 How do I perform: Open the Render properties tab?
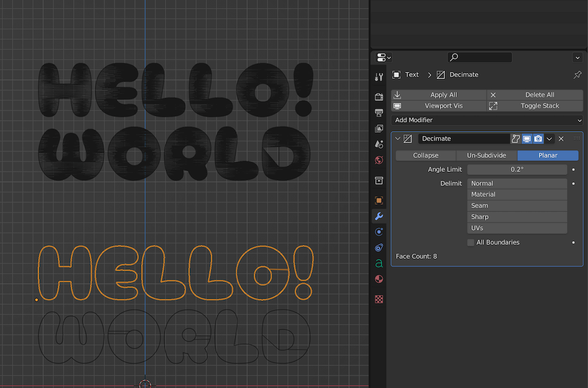tap(379, 97)
